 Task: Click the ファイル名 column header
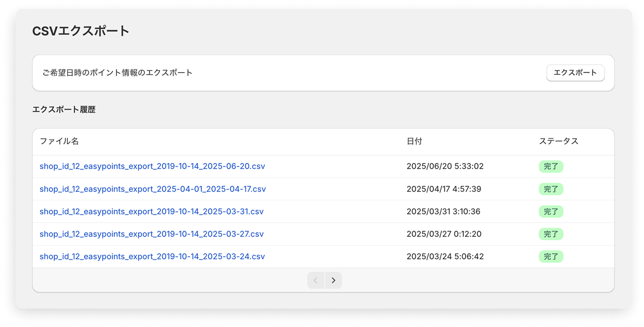59,141
